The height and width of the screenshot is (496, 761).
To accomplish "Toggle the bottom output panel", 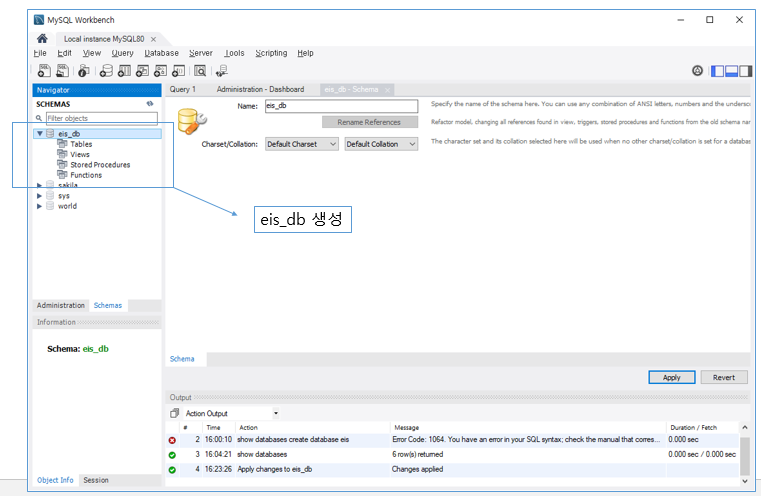I will tap(731, 71).
